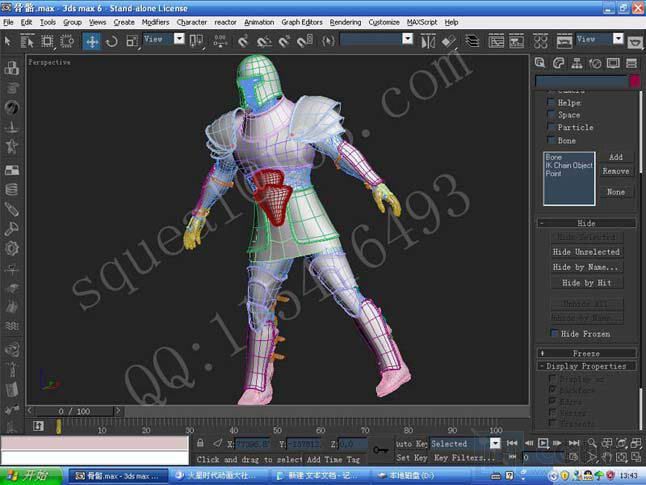Collapse the Display Properties rollout
This screenshot has width=646, height=485.
tap(586, 366)
